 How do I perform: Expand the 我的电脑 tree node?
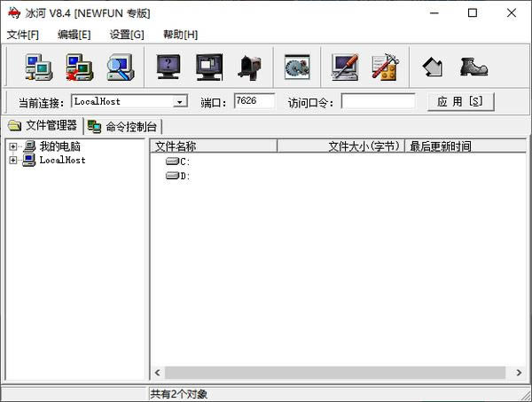[13, 146]
